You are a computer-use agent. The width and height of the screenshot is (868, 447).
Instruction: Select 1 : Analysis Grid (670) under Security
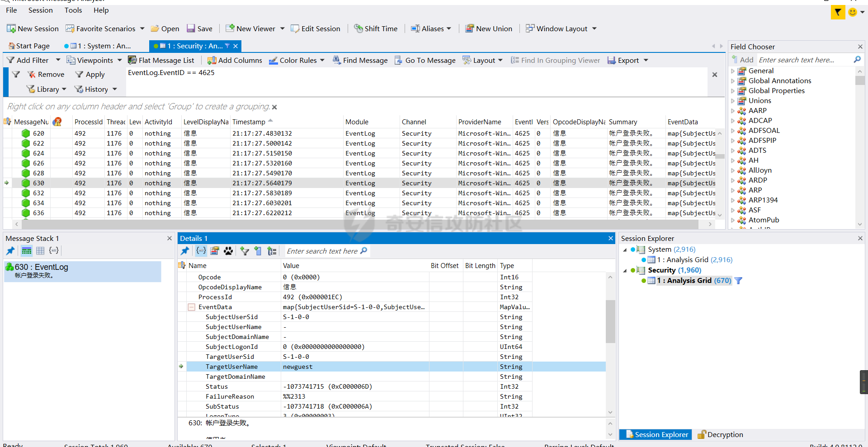693,281
